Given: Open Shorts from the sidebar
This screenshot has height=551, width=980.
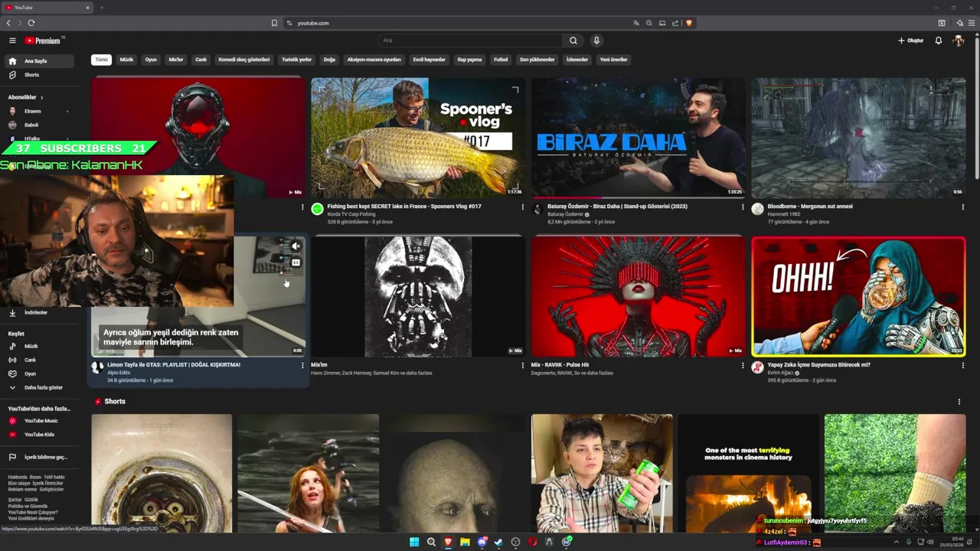Looking at the screenshot, I should [41, 75].
